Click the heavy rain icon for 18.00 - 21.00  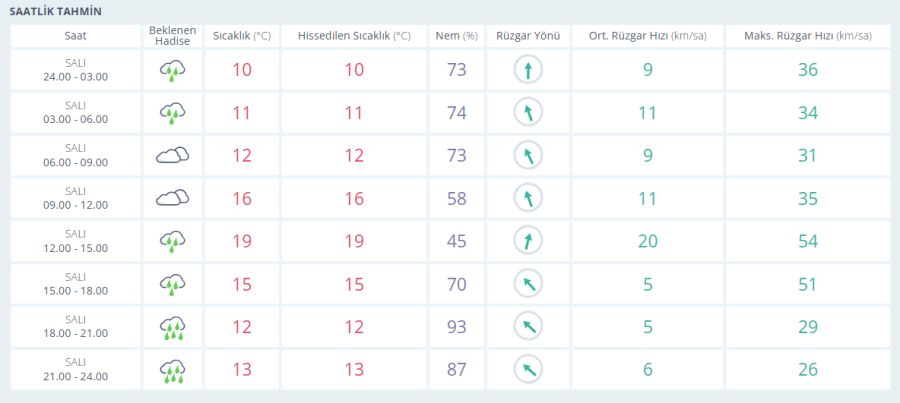172,327
